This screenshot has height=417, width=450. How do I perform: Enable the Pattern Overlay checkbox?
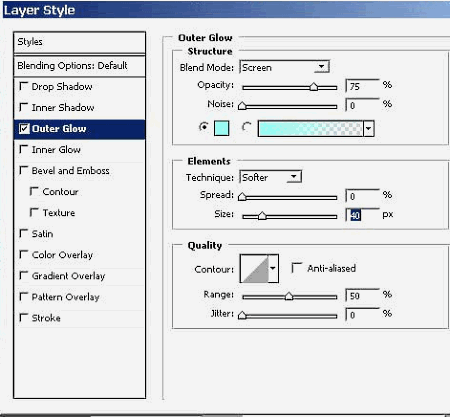24,297
